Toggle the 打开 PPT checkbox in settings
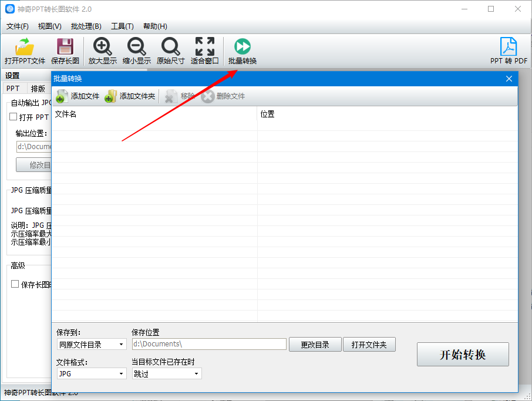The height and width of the screenshot is (401, 532). [14, 117]
